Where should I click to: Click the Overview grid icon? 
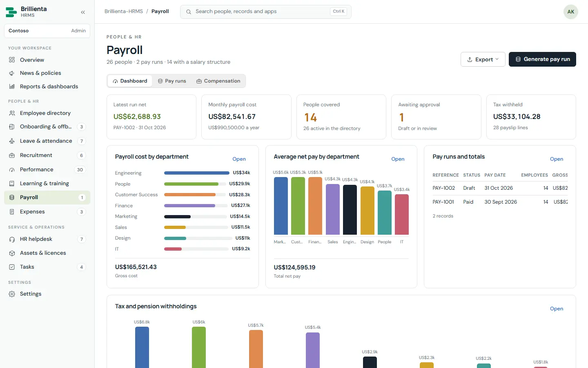point(12,60)
